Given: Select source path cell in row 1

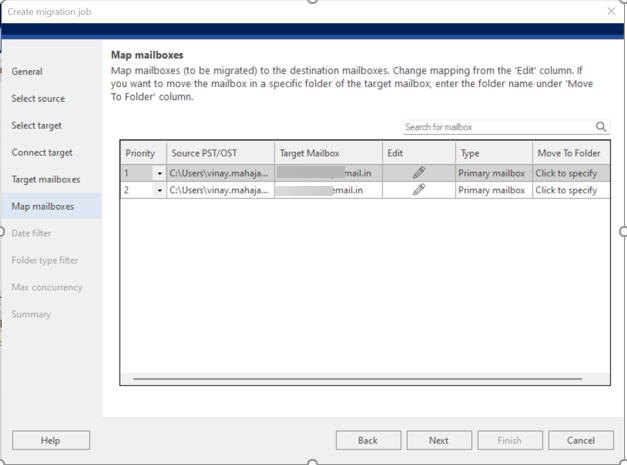Looking at the screenshot, I should tap(220, 173).
